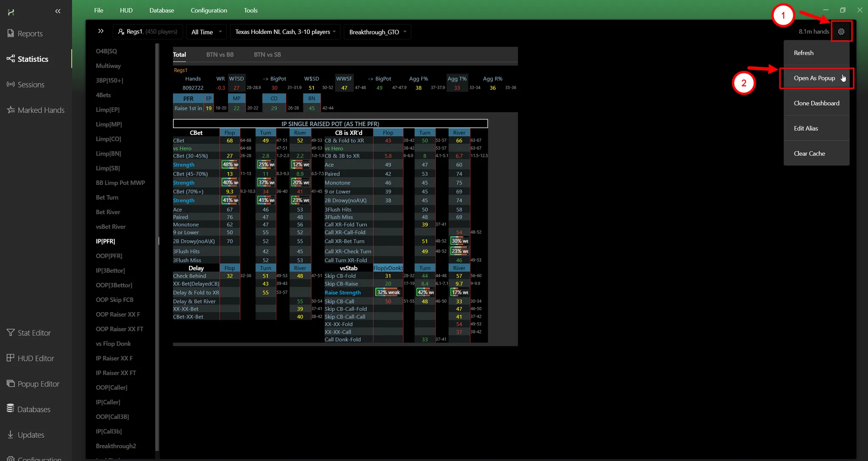Click the flop CBet Strength color bar
Viewport: 868px width, 461px height.
(x=230, y=165)
